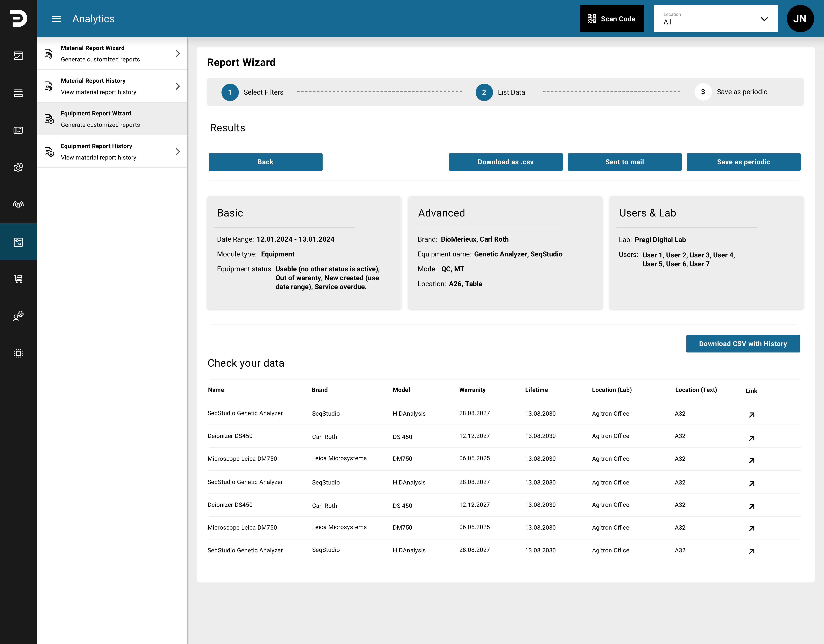Open the hamburger menu next to Analytics

point(56,19)
